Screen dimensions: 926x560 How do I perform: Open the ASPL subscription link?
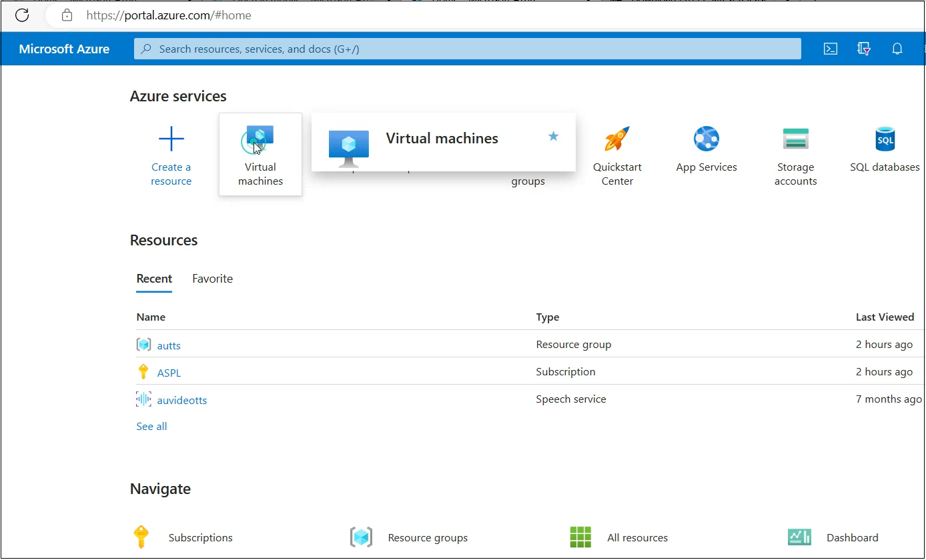(x=169, y=373)
